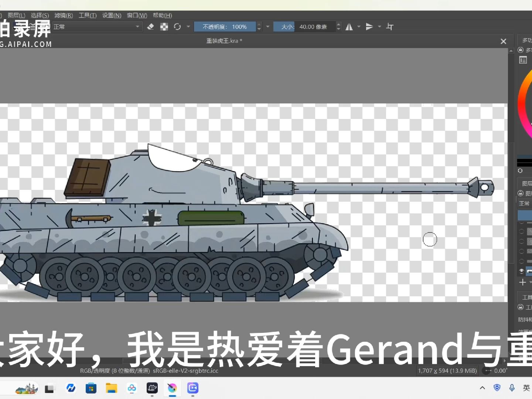
Task: Show the hidden layer directly above the visible layer
Action: click(x=522, y=261)
